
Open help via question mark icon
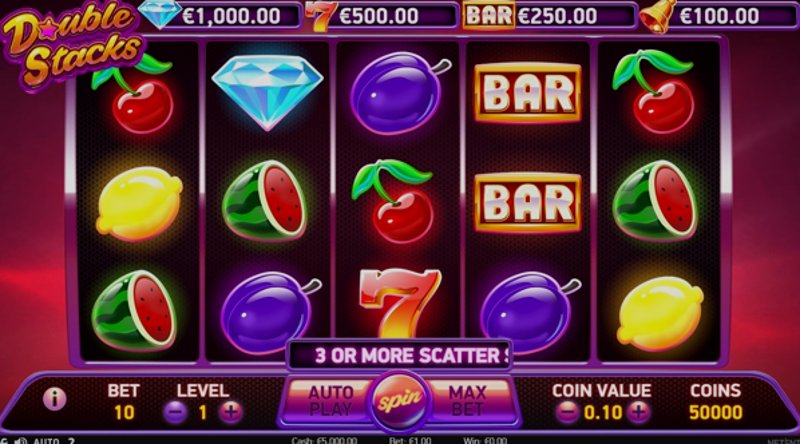(x=71, y=440)
